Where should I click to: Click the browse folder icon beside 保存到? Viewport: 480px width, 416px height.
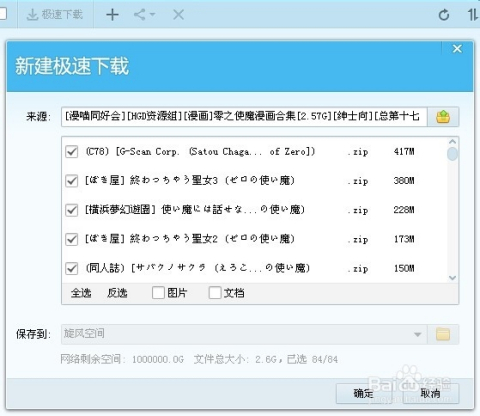pyautogui.click(x=443, y=334)
